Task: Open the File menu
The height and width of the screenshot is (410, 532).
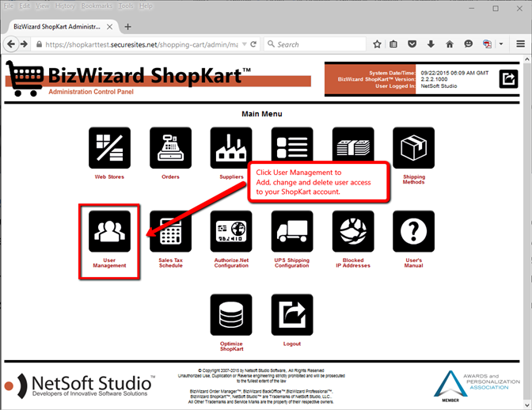Action: point(9,6)
